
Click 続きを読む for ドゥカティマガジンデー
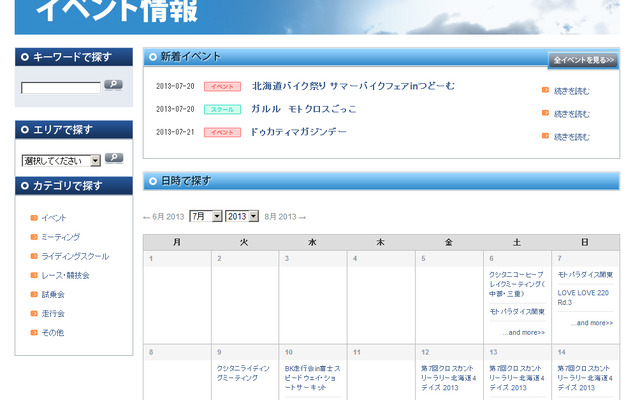[571, 137]
